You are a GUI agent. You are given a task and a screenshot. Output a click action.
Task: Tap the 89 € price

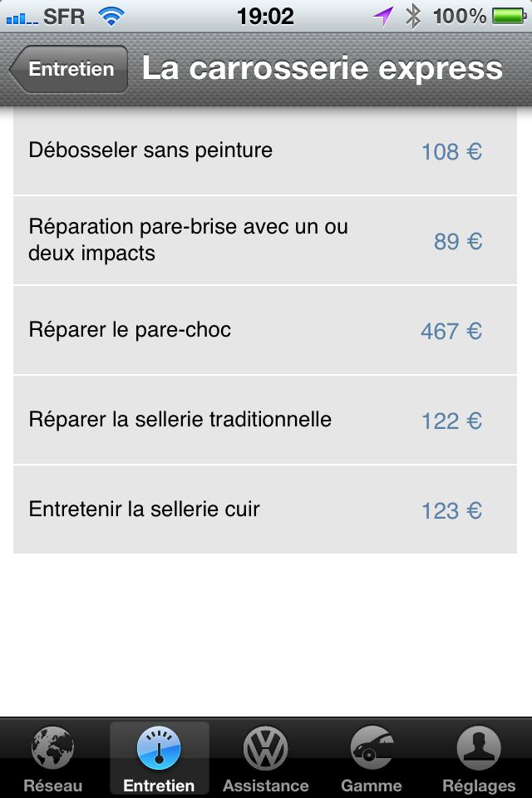pos(458,241)
